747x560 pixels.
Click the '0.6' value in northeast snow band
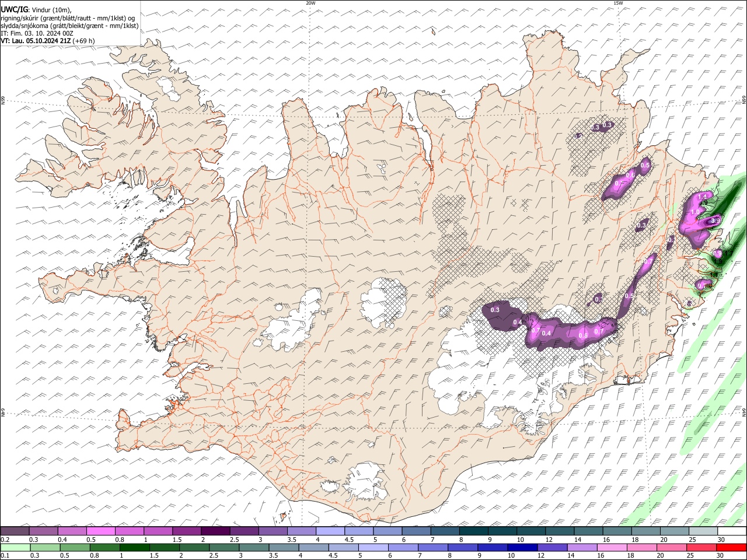point(630,175)
